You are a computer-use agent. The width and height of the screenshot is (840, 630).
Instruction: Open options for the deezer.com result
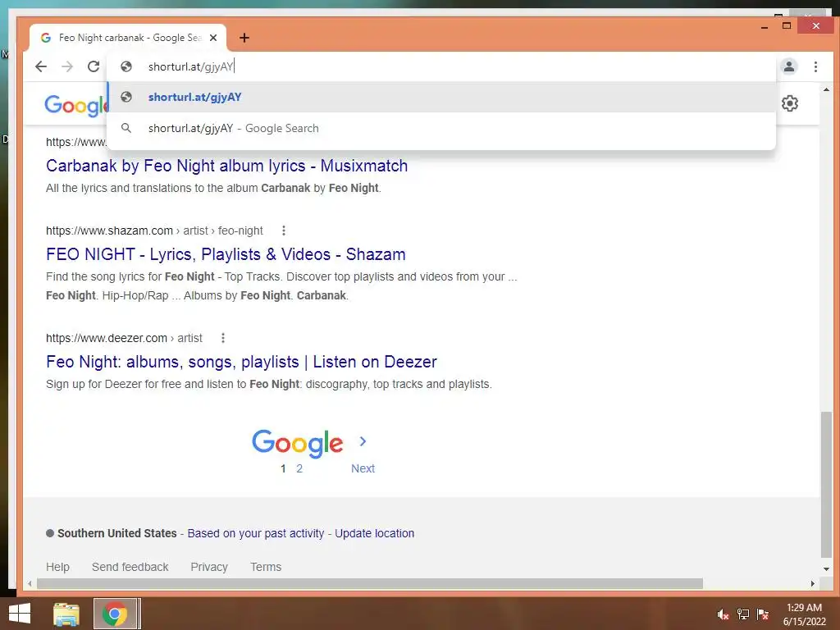(223, 338)
